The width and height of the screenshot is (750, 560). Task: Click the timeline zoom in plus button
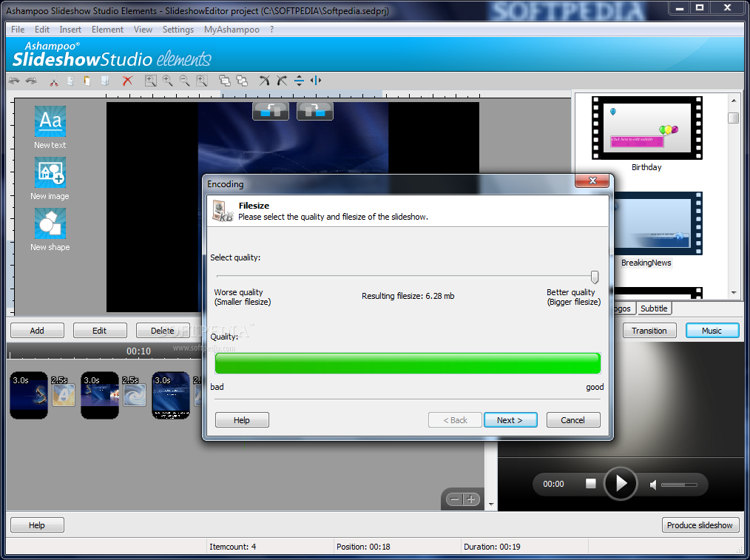pos(471,499)
